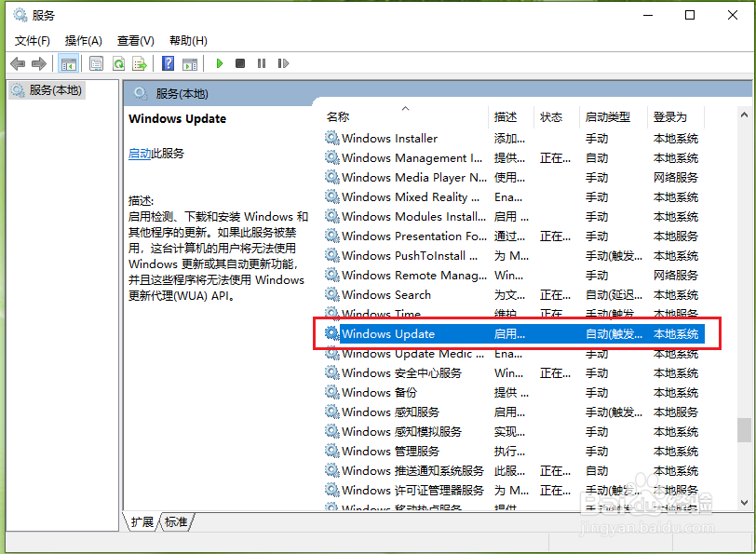
Task: Click the Services app icon in title bar
Action: click(x=20, y=15)
